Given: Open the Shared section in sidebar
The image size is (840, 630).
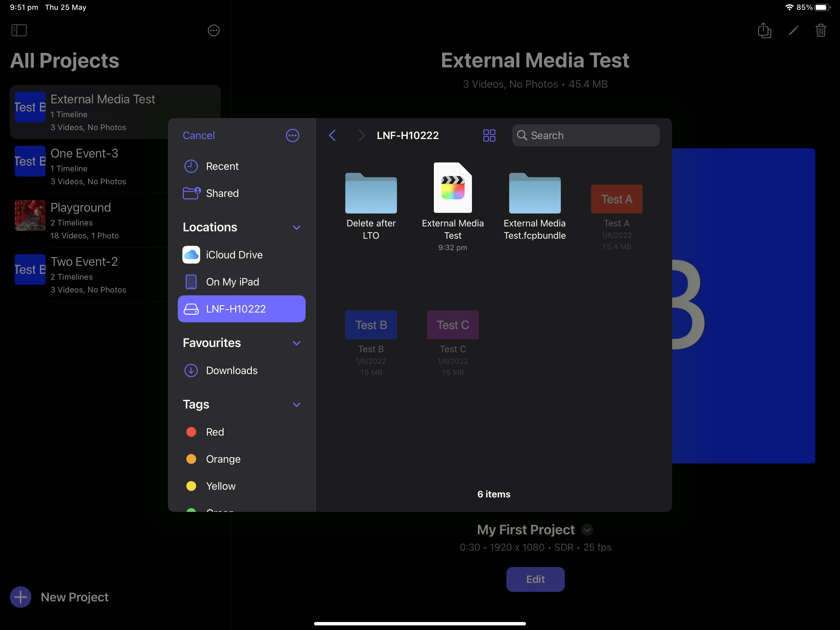Looking at the screenshot, I should tap(223, 193).
